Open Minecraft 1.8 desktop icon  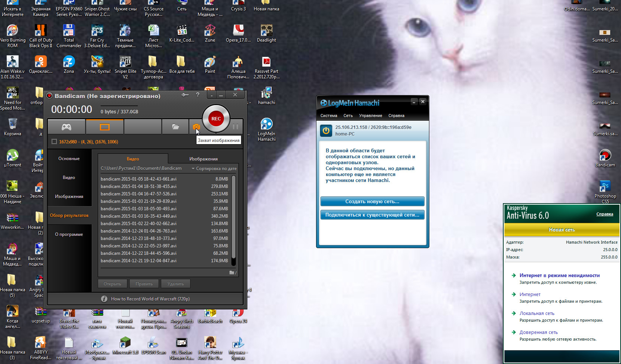(125, 345)
